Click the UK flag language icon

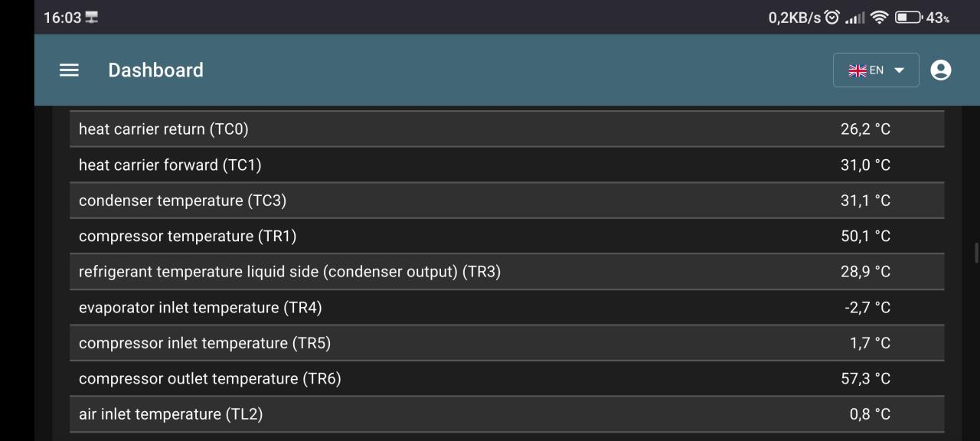(857, 70)
